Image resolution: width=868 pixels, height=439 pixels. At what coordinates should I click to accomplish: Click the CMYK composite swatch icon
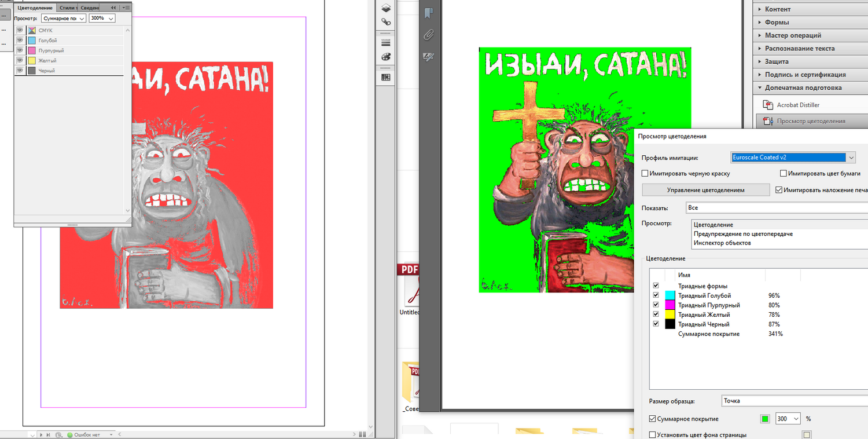(32, 30)
